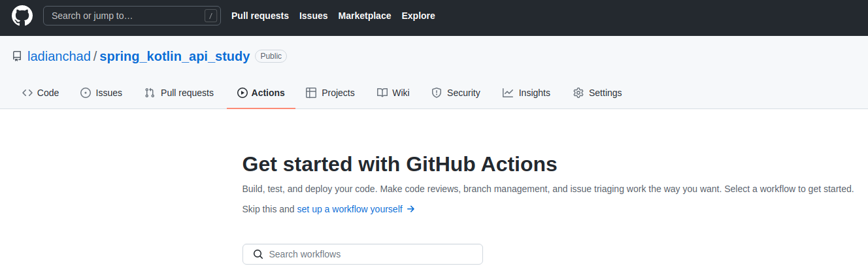Open the Wiki tab

[393, 93]
